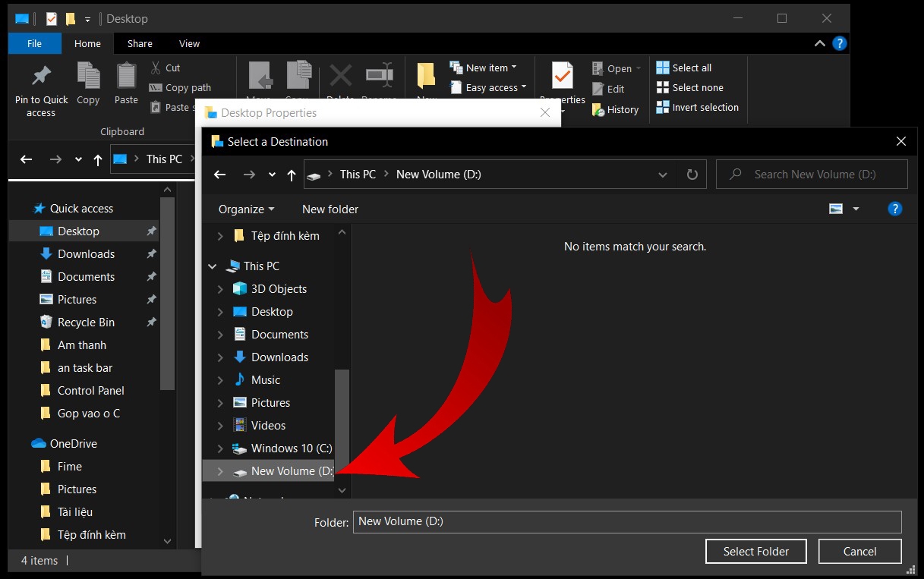This screenshot has width=924, height=579.
Task: Switch to the View ribbon tab
Action: click(x=189, y=43)
